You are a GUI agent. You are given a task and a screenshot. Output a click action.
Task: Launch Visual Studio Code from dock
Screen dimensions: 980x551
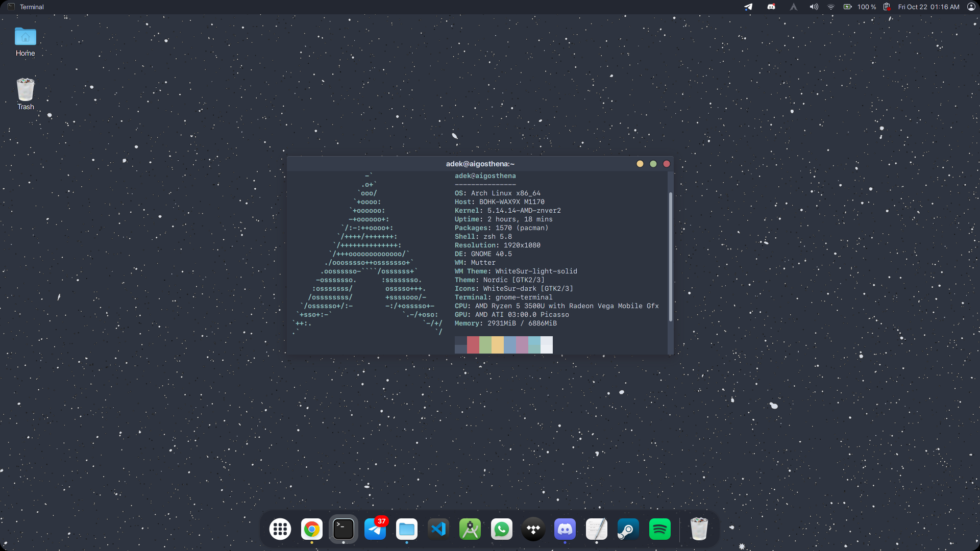[x=438, y=529]
